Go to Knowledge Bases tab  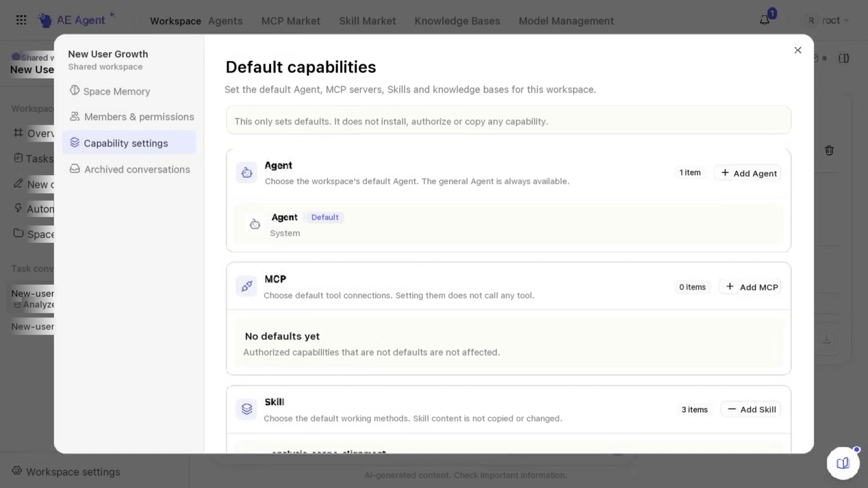point(457,21)
